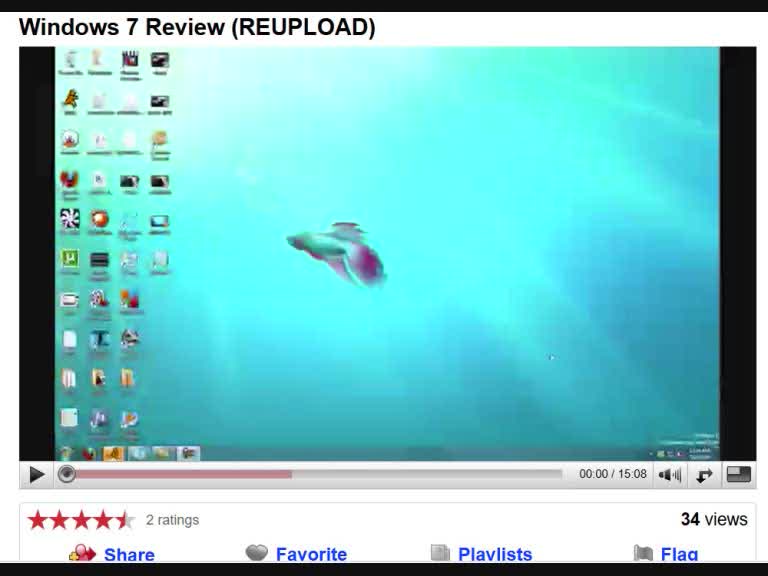Add to favorites with the Favorite link
The width and height of the screenshot is (768, 576).
(x=312, y=554)
